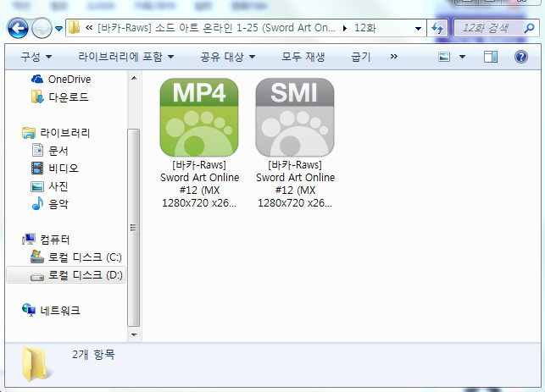Click the 음악 music note icon
The height and width of the screenshot is (392, 545).
(x=37, y=203)
